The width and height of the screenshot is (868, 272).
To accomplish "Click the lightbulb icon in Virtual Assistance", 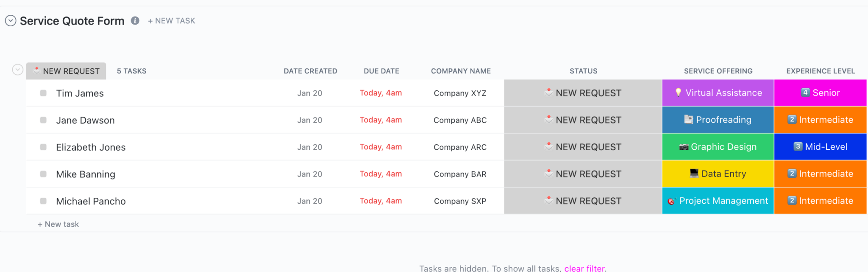I will point(678,93).
